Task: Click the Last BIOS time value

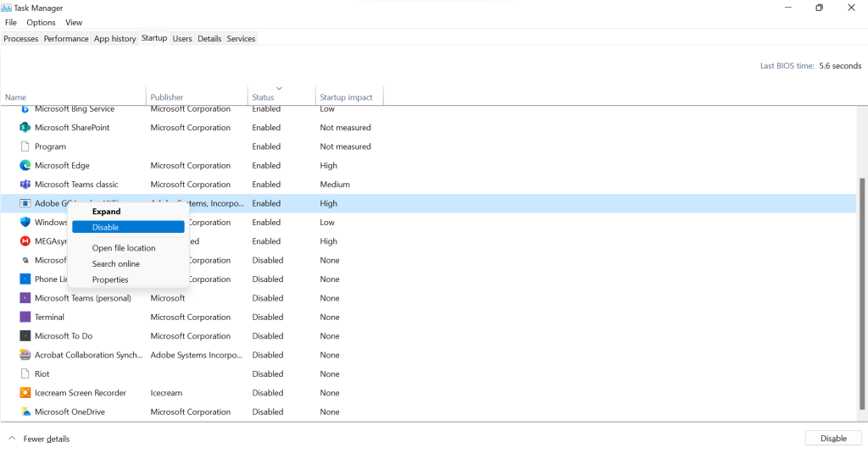Action: point(840,65)
